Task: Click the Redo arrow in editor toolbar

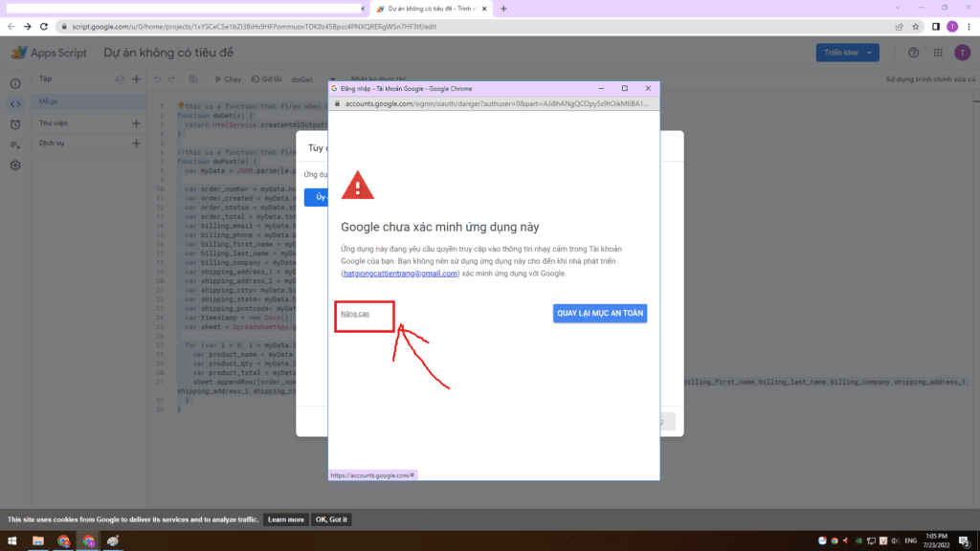Action: pos(172,79)
